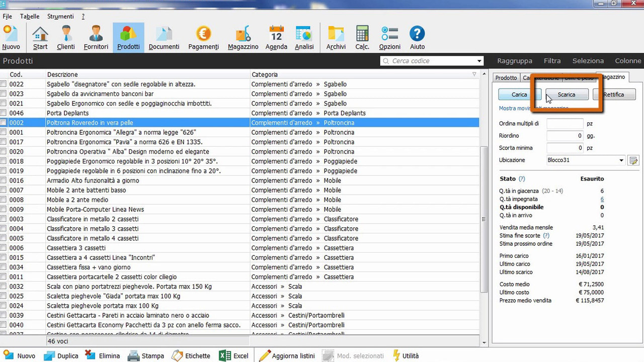Edit the Ubicazione with the pencil icon
This screenshot has height=362, width=644.
tap(633, 160)
